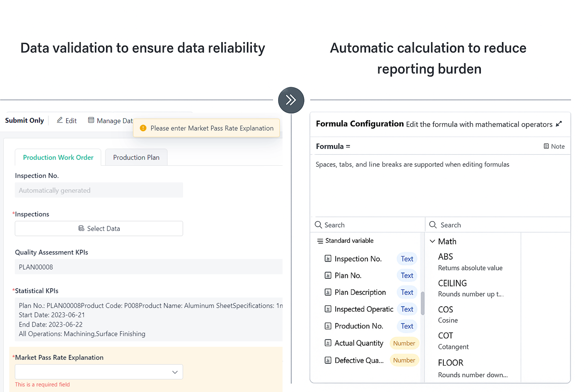Click the Select Data button
The height and width of the screenshot is (392, 588).
[x=99, y=229]
